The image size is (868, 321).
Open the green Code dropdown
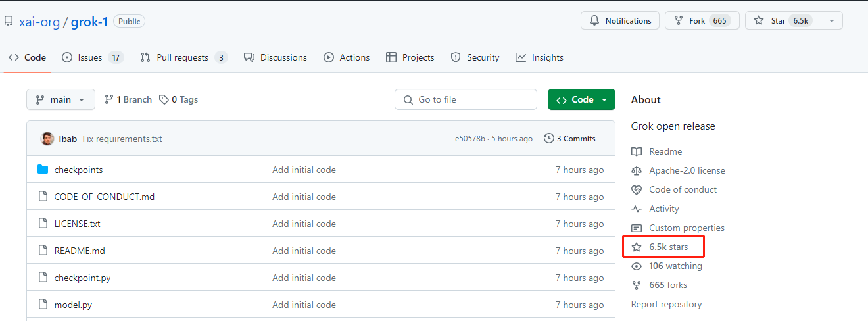pos(581,99)
